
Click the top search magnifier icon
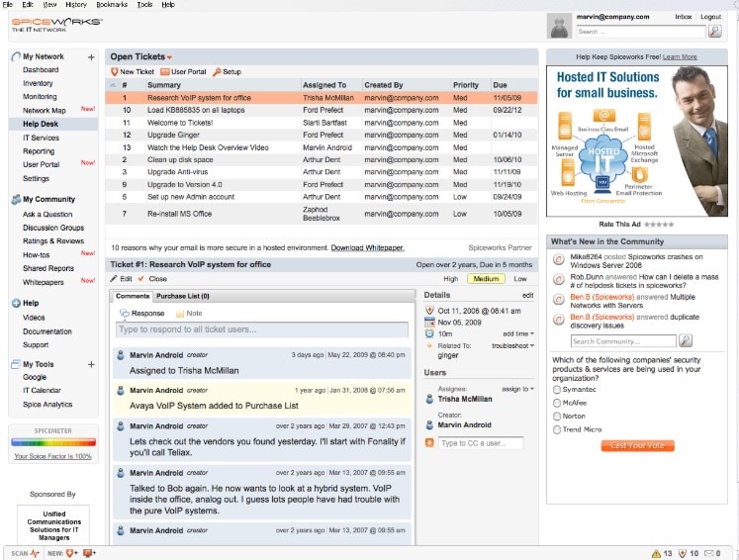(x=715, y=31)
